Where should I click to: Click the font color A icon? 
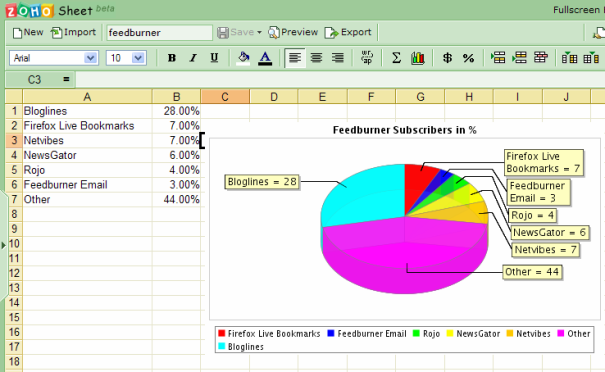tap(265, 58)
